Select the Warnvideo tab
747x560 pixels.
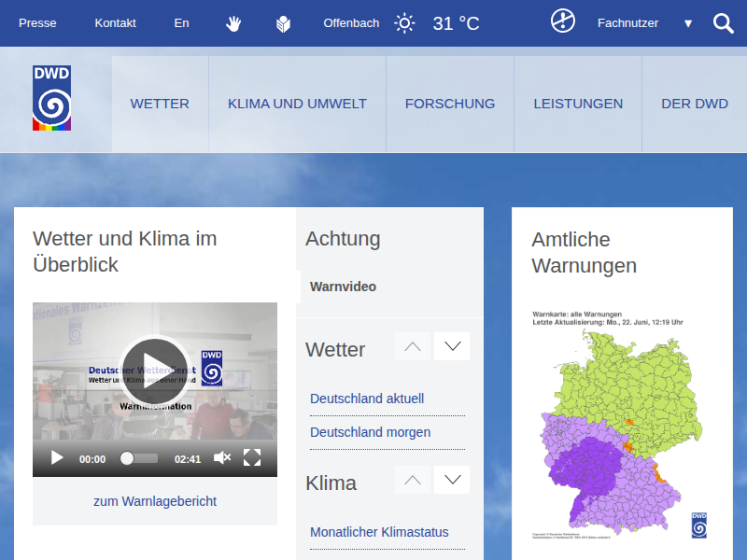[x=343, y=287]
